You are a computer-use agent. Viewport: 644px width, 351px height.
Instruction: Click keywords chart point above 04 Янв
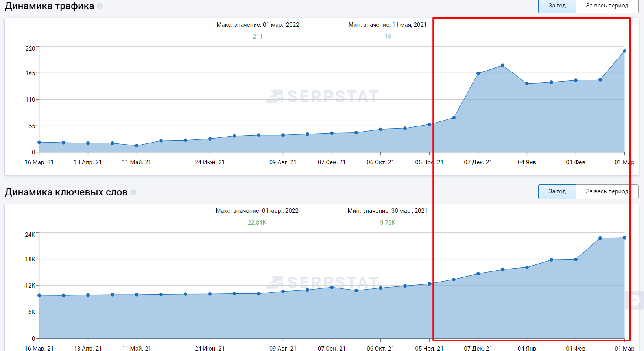527,267
